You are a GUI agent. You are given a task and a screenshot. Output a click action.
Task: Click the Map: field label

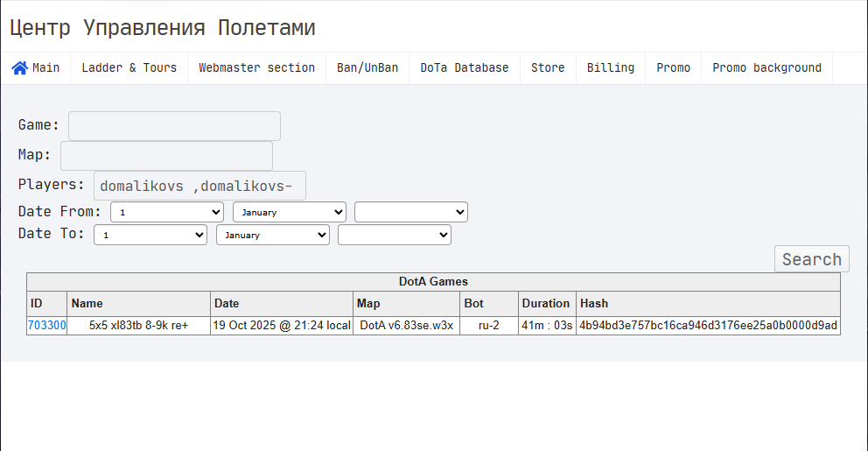pyautogui.click(x=34, y=155)
